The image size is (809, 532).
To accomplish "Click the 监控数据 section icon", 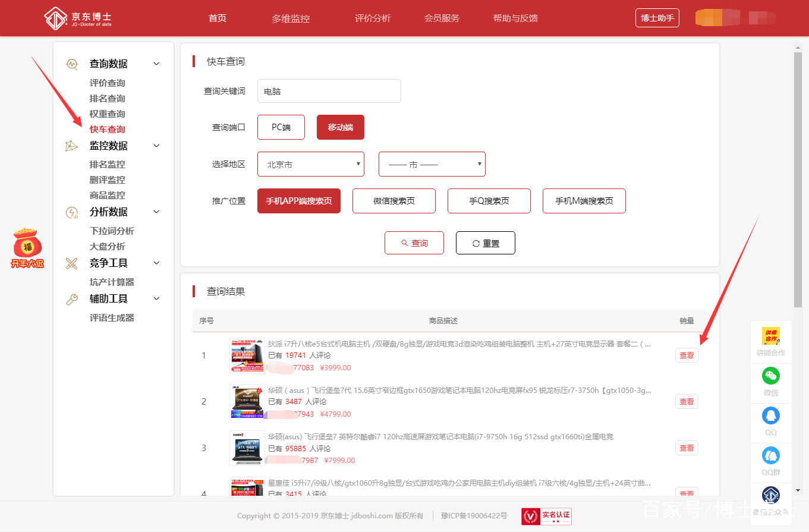I will click(72, 146).
